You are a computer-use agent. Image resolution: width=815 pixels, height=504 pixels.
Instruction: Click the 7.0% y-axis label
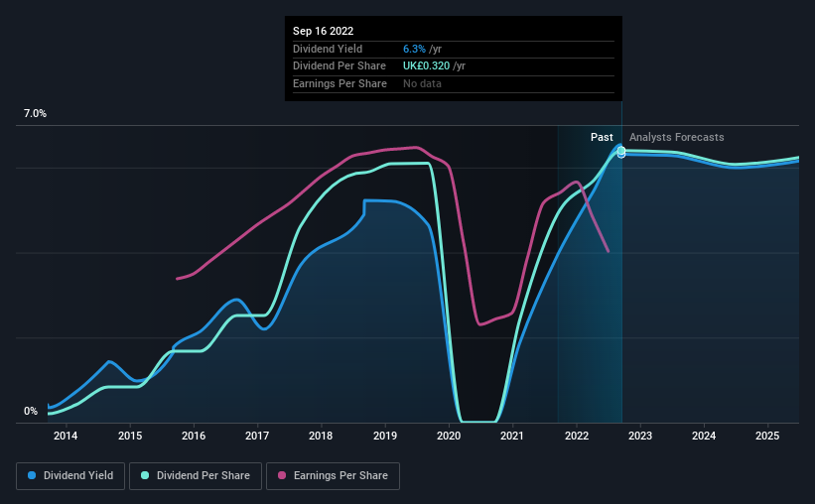[x=35, y=114]
